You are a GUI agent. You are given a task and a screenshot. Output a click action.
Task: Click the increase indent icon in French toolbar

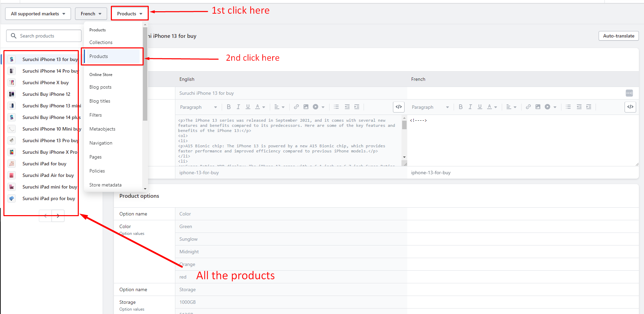pyautogui.click(x=589, y=107)
